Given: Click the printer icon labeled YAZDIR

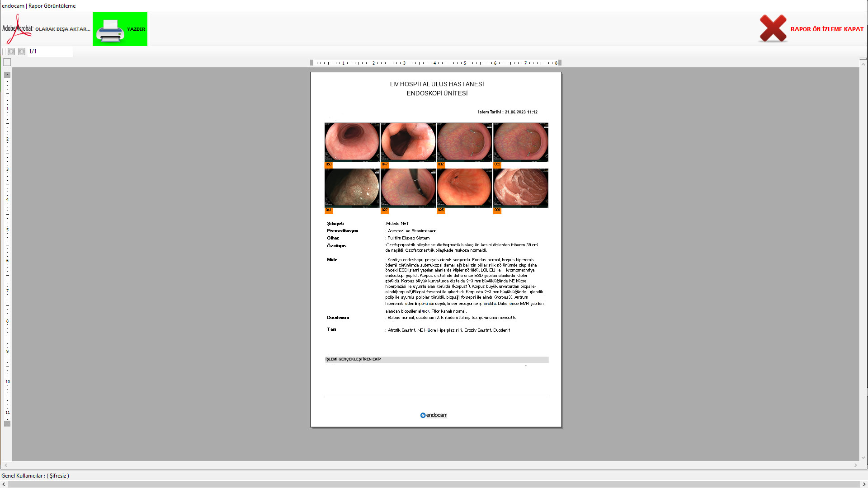Looking at the screenshot, I should point(110,30).
